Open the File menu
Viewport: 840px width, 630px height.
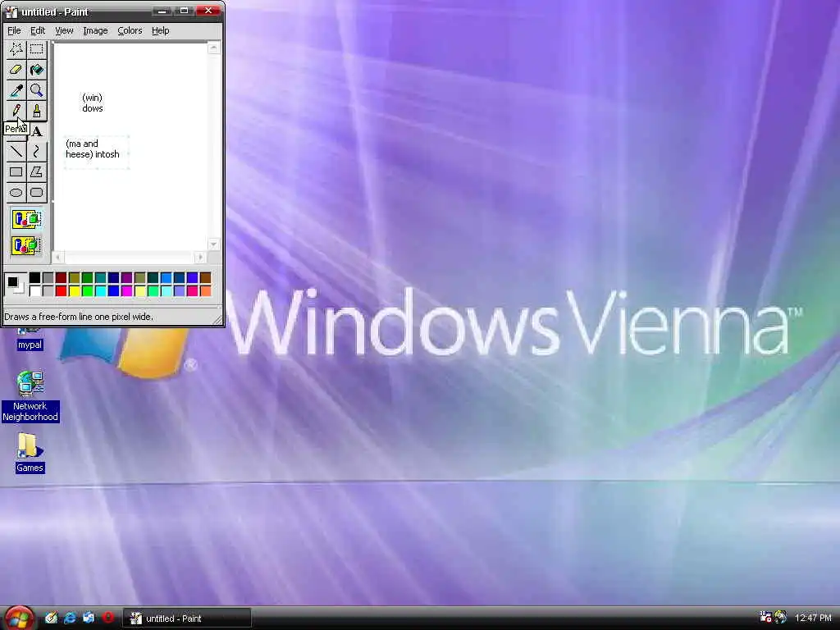14,30
